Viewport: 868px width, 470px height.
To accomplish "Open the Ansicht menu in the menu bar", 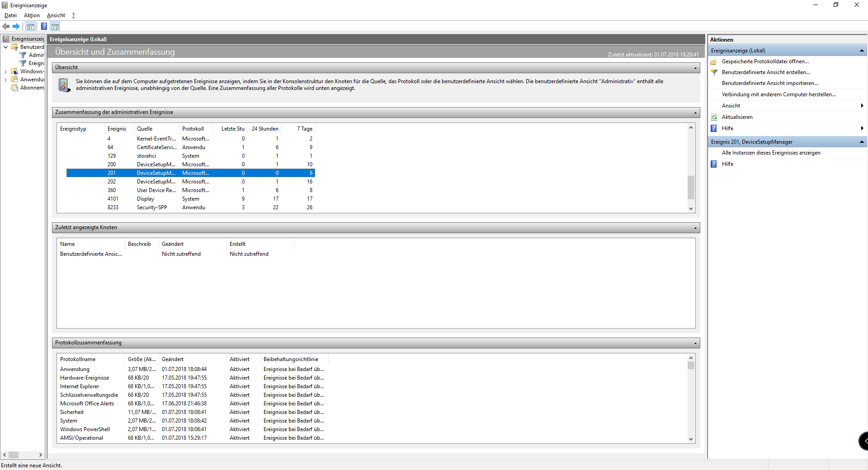I will 56,15.
